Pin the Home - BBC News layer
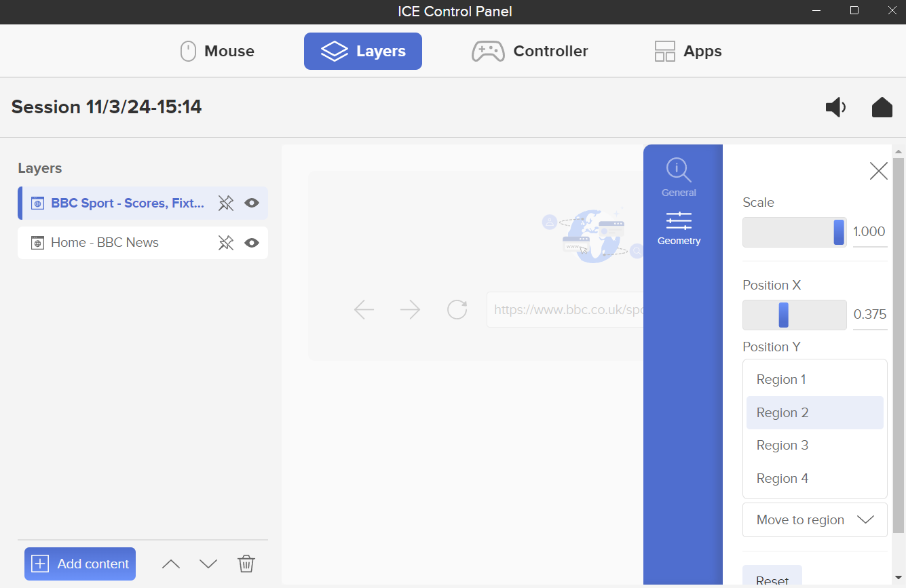The image size is (906, 588). [226, 243]
